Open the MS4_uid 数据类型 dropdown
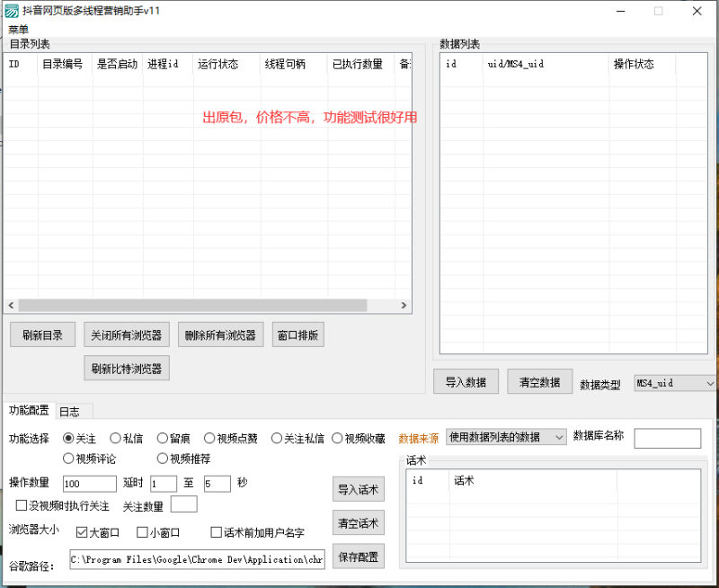The width and height of the screenshot is (719, 588). [674, 383]
